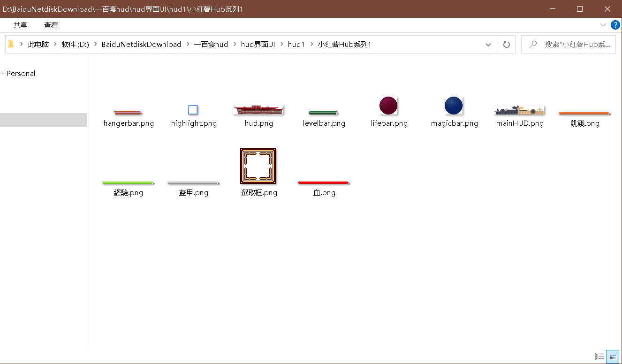Select the hangerbar.png file thumbnail

click(x=128, y=113)
